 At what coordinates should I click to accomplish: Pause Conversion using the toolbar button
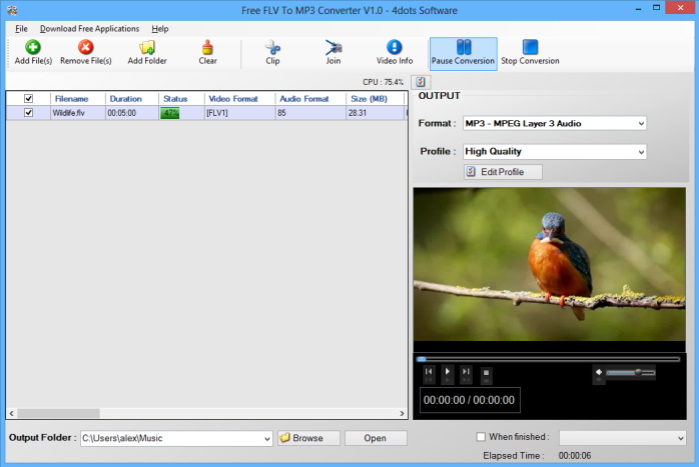463,53
